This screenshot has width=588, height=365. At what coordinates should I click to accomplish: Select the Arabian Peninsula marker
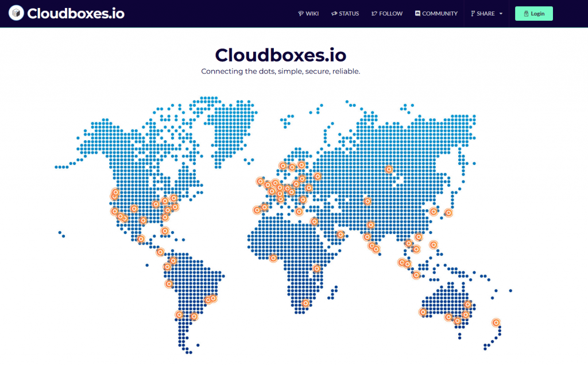[x=340, y=235]
